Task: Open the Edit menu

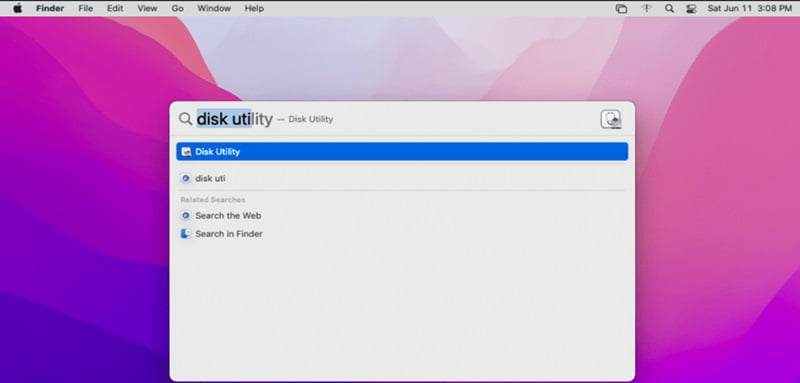Action: coord(115,8)
